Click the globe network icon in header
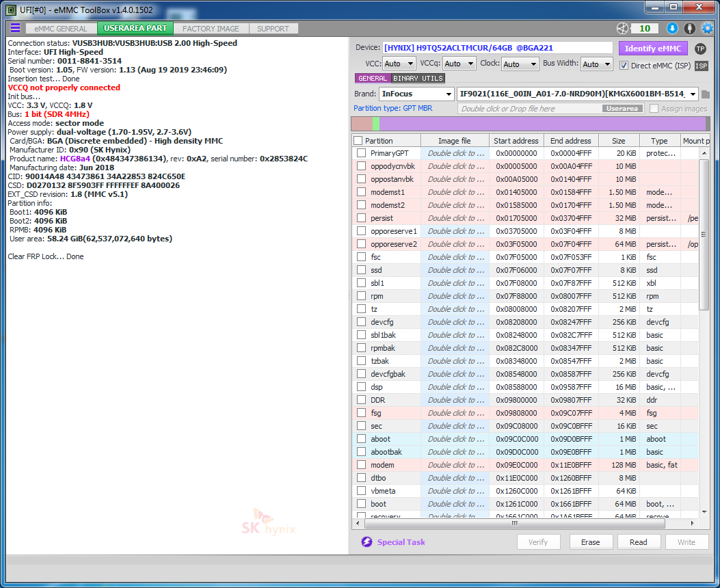 click(622, 29)
